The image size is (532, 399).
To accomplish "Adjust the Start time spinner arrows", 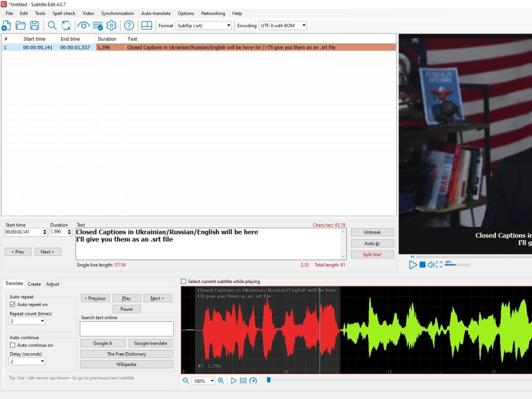I will pyautogui.click(x=45, y=232).
